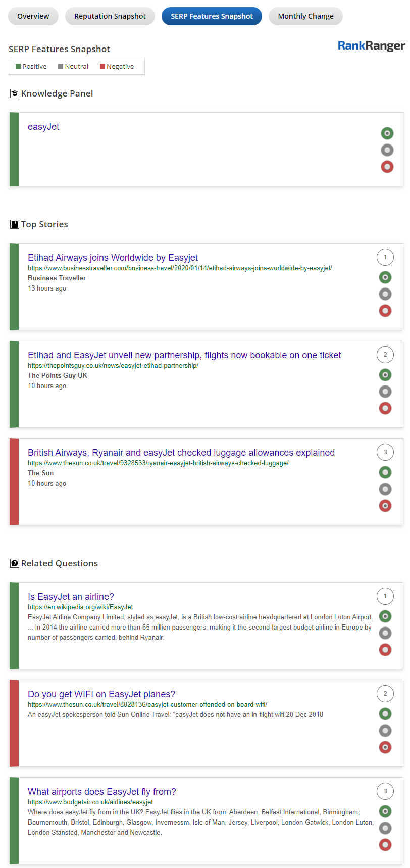Go to the Reputation Snapshot tab
This screenshot has height=868, width=410.
(x=110, y=16)
